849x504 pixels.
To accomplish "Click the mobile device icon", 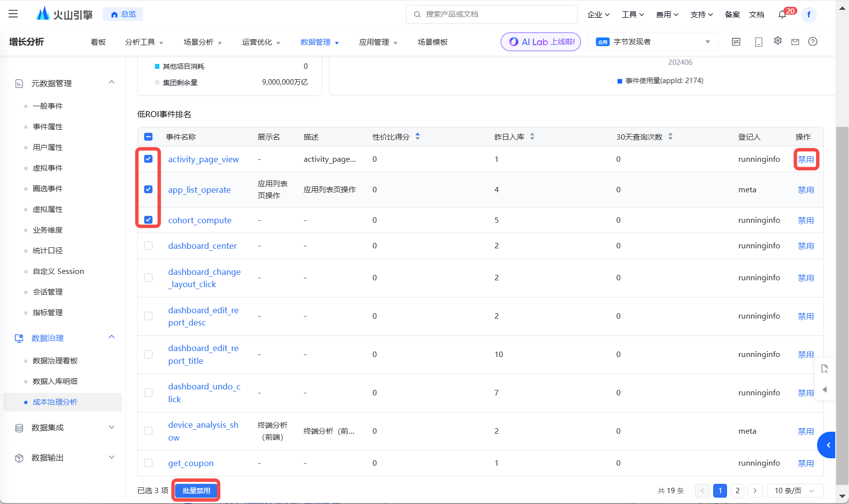I will pos(758,42).
